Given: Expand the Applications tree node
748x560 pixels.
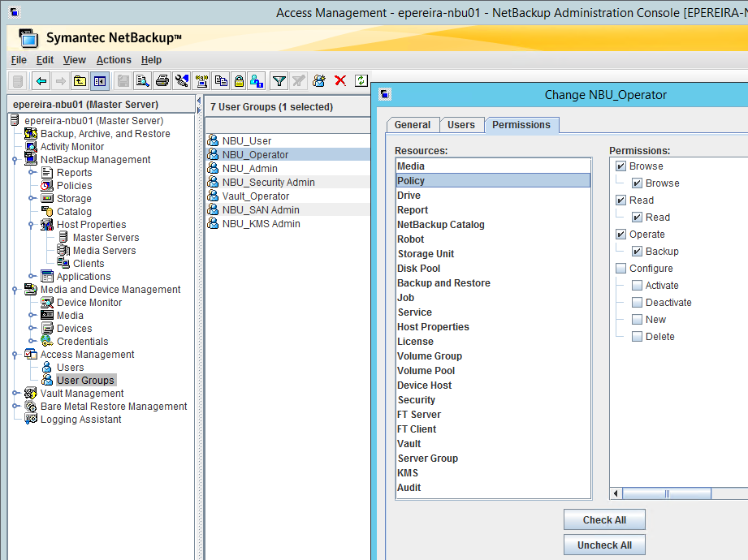Looking at the screenshot, I should coord(32,277).
